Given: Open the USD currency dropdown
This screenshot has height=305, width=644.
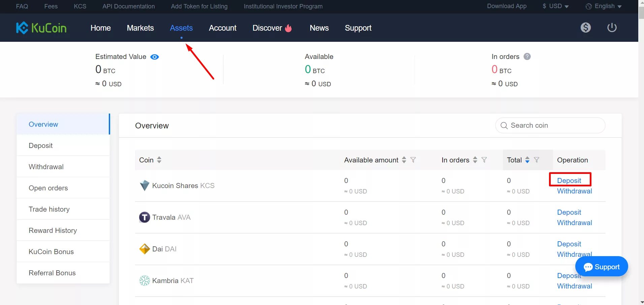Looking at the screenshot, I should point(555,6).
